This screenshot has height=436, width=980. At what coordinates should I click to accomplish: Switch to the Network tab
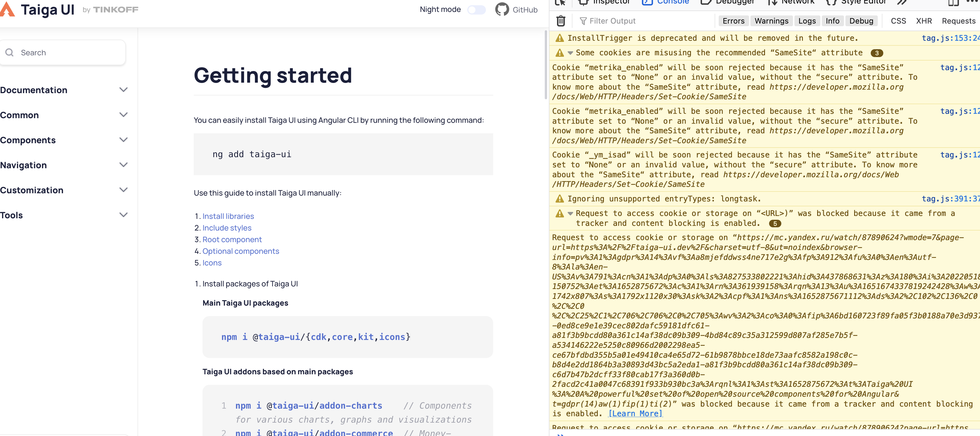coord(791,2)
